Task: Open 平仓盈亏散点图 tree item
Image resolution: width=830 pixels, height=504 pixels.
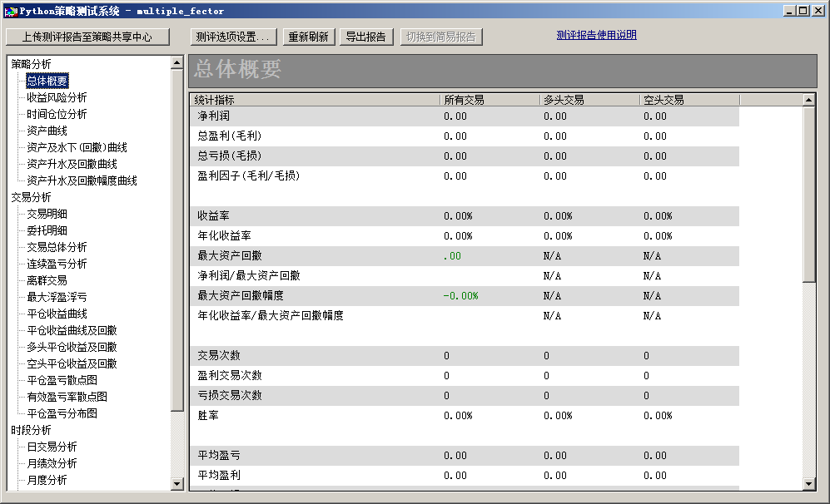Action: click(62, 380)
